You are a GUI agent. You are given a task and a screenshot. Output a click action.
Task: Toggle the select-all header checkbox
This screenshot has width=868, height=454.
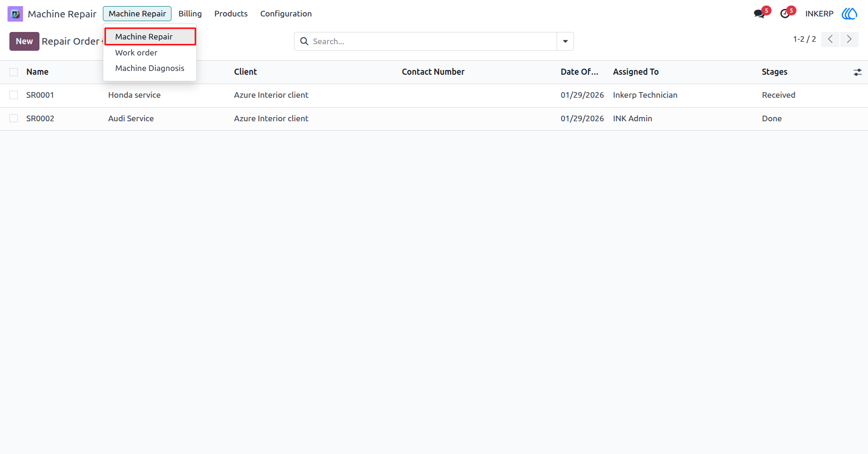(x=14, y=72)
